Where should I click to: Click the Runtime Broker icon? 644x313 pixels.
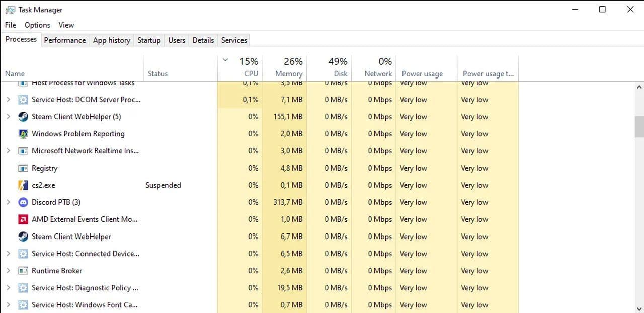tap(23, 271)
